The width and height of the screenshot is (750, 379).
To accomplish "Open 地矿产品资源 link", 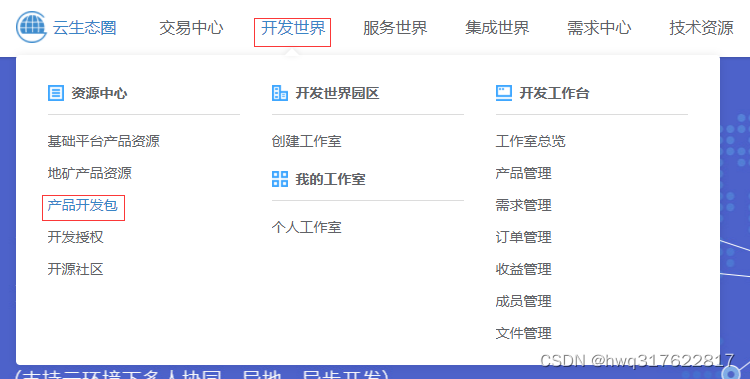I will [x=89, y=173].
